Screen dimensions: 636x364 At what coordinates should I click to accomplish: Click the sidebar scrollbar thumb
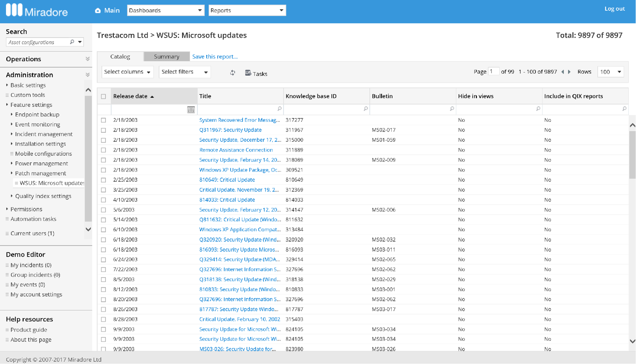(x=88, y=158)
